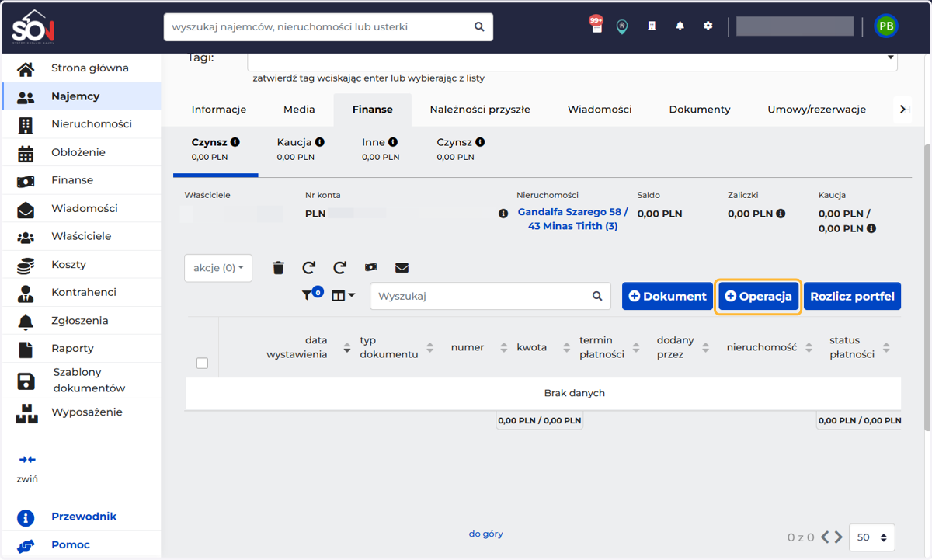Screen dimensions: 932x560
Task: Click the Rozlicz portfel button
Action: click(x=852, y=296)
